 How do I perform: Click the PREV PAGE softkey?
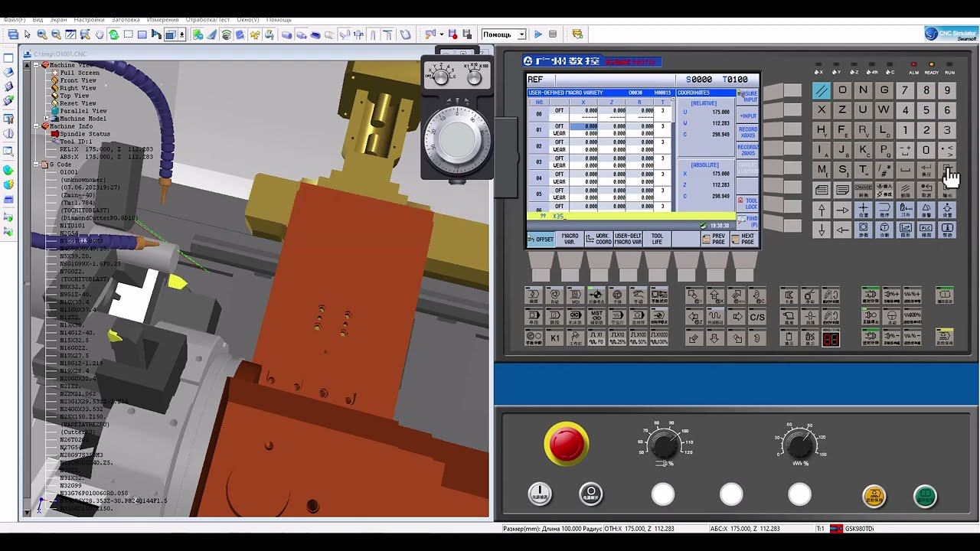pos(716,240)
